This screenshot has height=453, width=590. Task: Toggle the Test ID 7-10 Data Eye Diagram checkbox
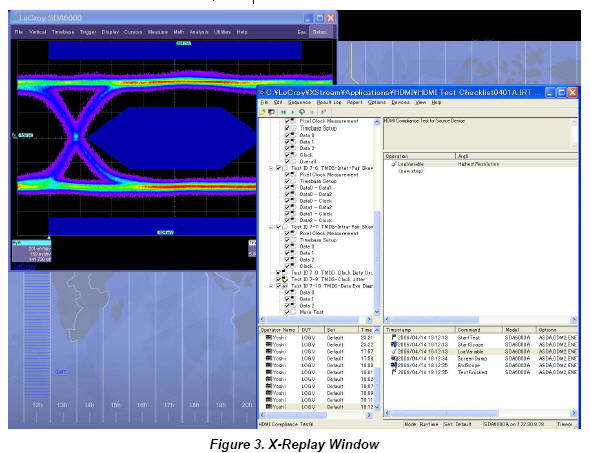point(279,286)
